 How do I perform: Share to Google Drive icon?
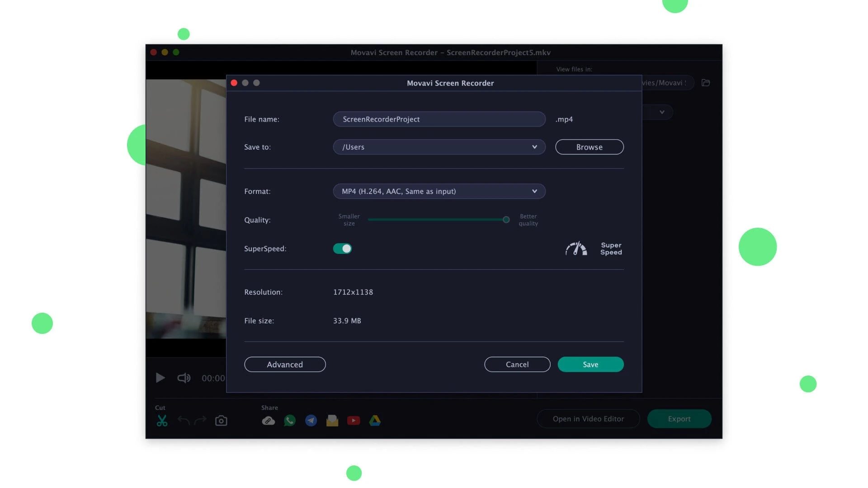click(x=375, y=421)
